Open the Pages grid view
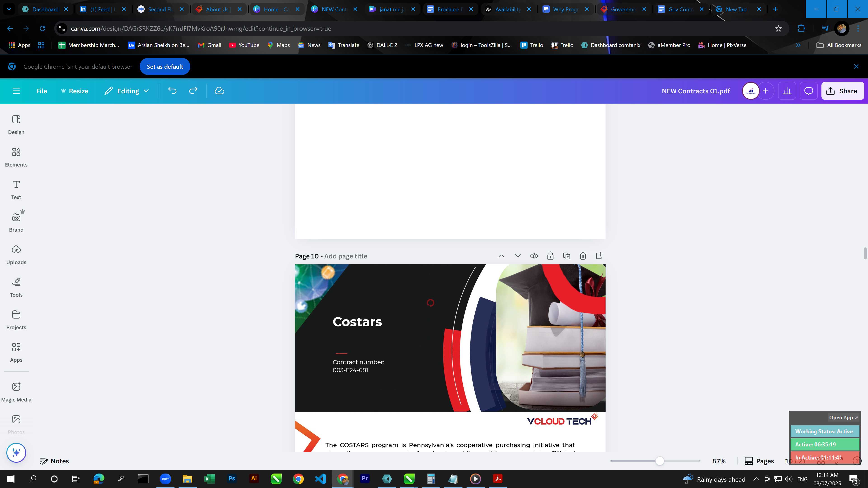868x488 pixels. point(759,461)
